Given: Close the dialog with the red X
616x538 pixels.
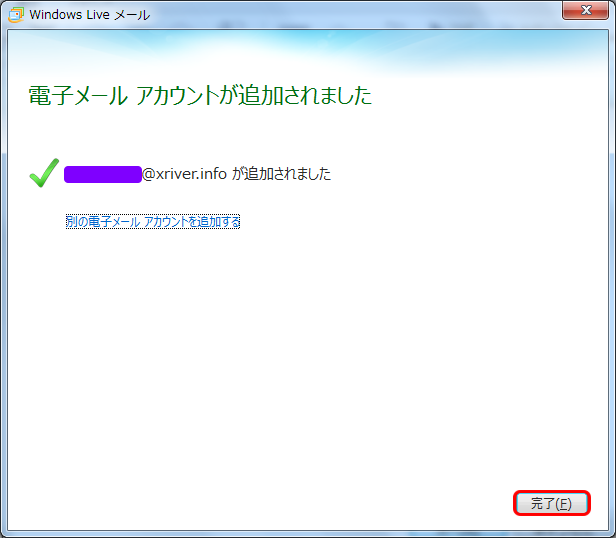Looking at the screenshot, I should pos(583,12).
